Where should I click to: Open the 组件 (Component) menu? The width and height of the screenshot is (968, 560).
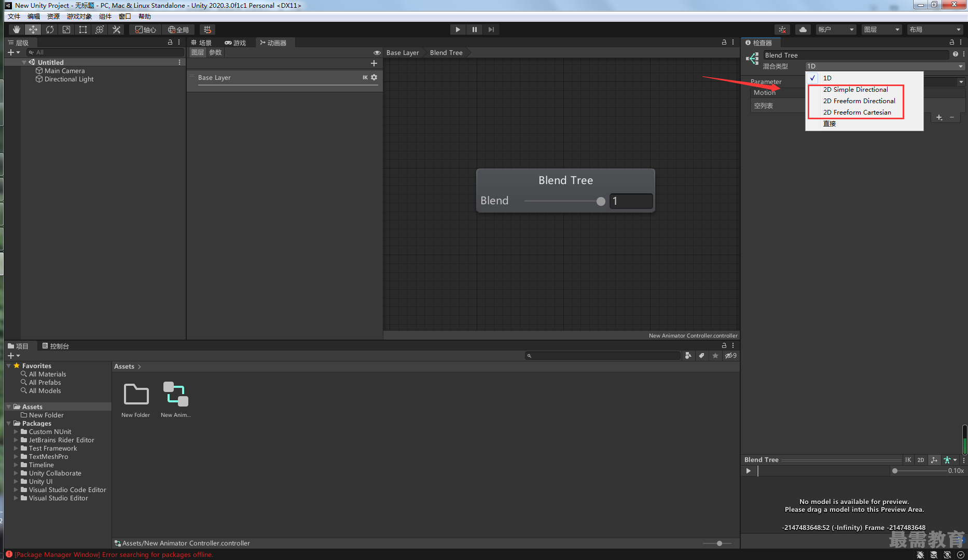coord(105,17)
